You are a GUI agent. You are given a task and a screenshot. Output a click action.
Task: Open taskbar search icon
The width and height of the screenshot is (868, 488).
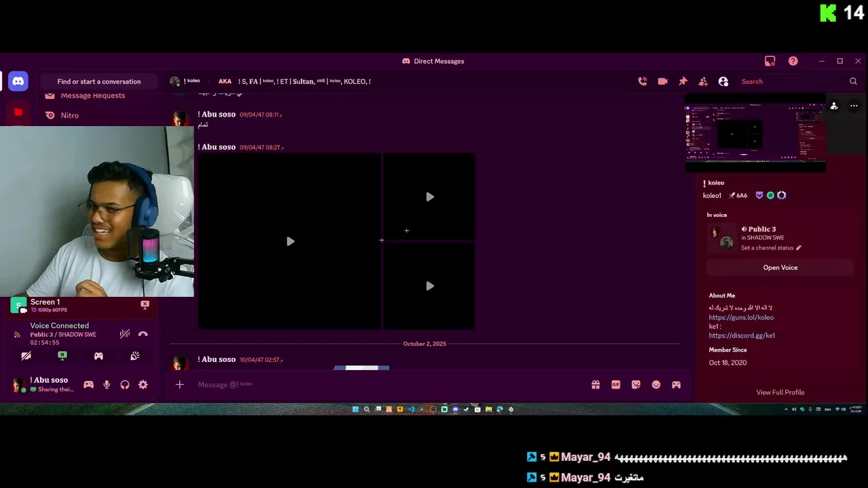coord(367,409)
